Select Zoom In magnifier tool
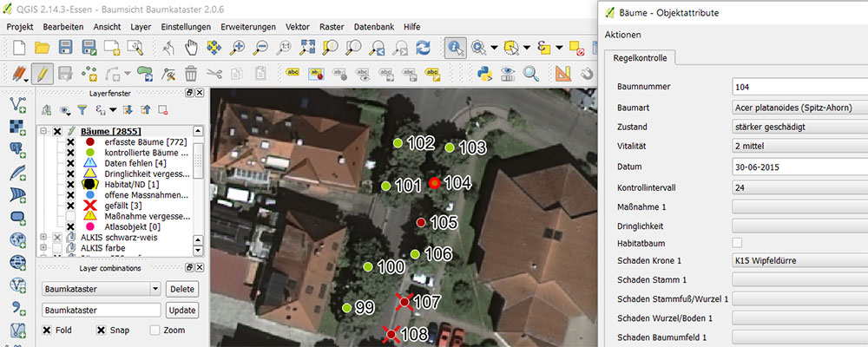Image resolution: width=868 pixels, height=347 pixels. (238, 48)
